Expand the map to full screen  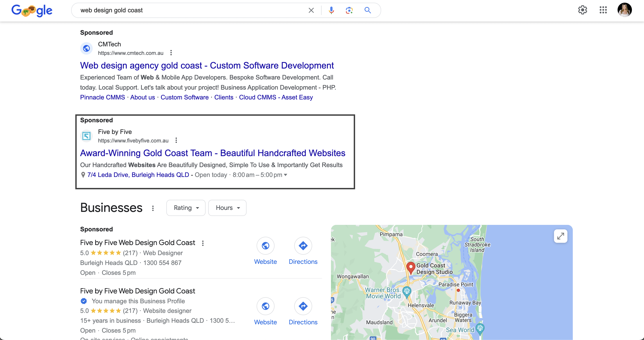coord(560,236)
